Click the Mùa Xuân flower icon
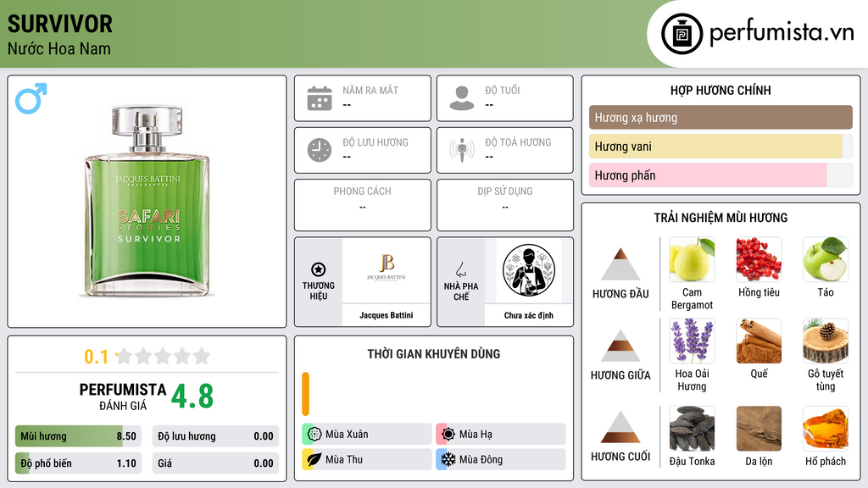The height and width of the screenshot is (488, 868). [314, 435]
